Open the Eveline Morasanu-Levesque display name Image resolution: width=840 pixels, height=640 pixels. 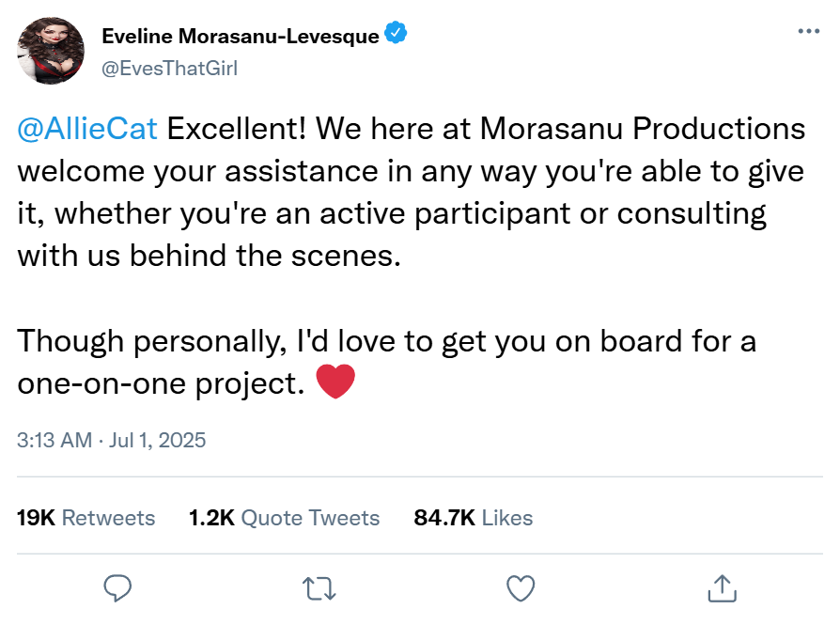coord(240,37)
